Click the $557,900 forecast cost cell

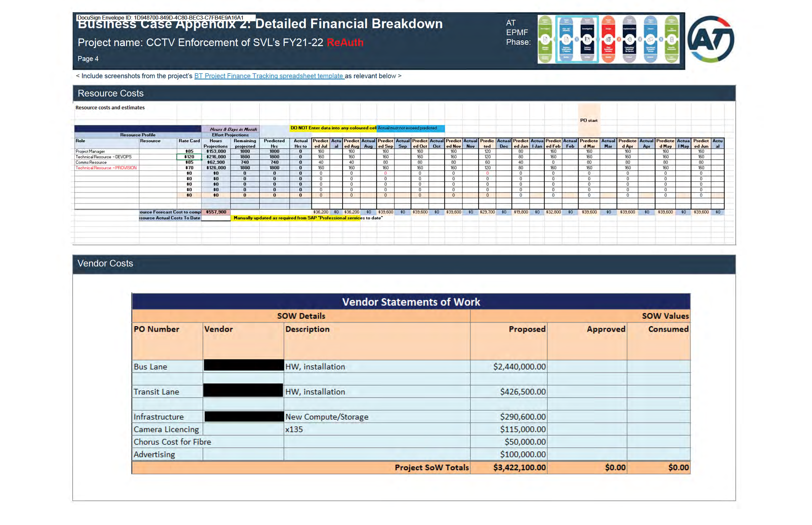tap(216, 212)
